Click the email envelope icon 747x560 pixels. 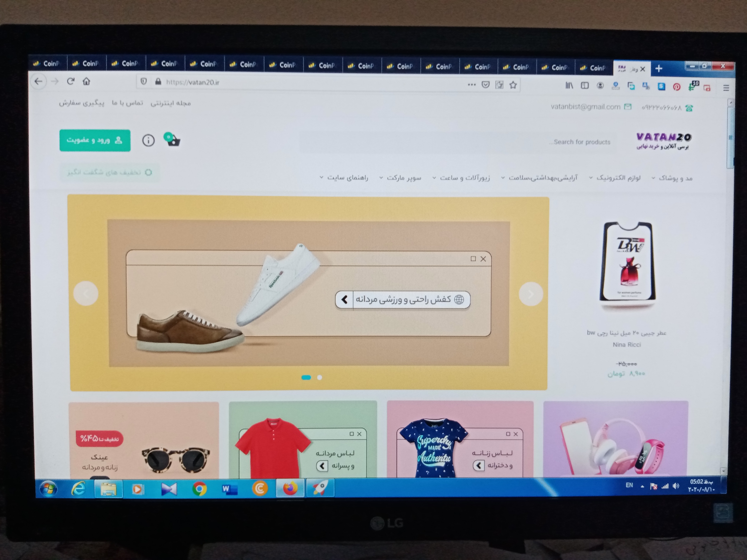627,107
